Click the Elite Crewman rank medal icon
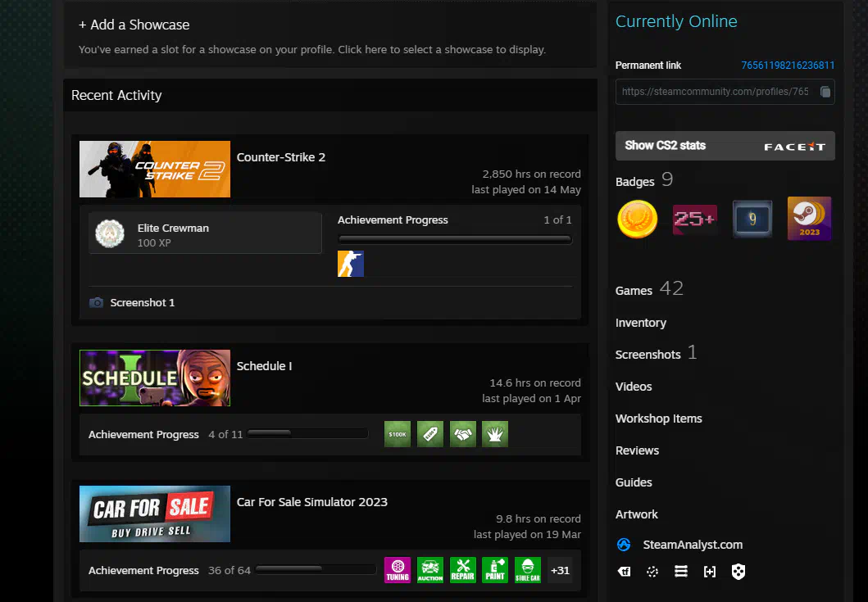This screenshot has height=602, width=868. coord(110,233)
